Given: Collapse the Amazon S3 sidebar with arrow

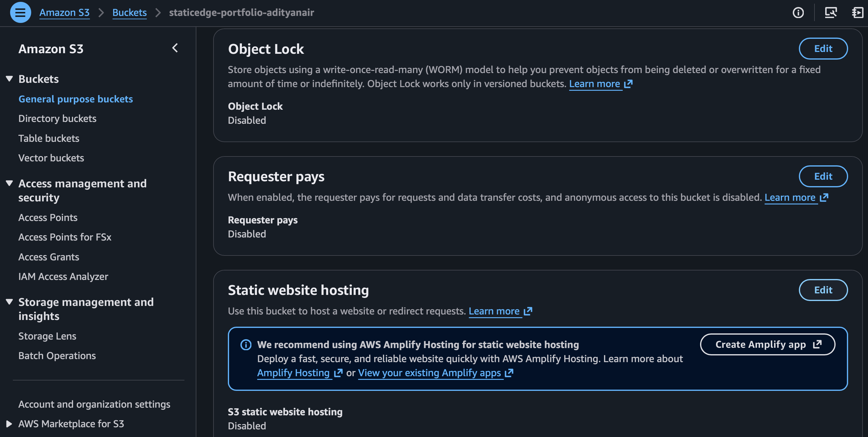Looking at the screenshot, I should [175, 48].
